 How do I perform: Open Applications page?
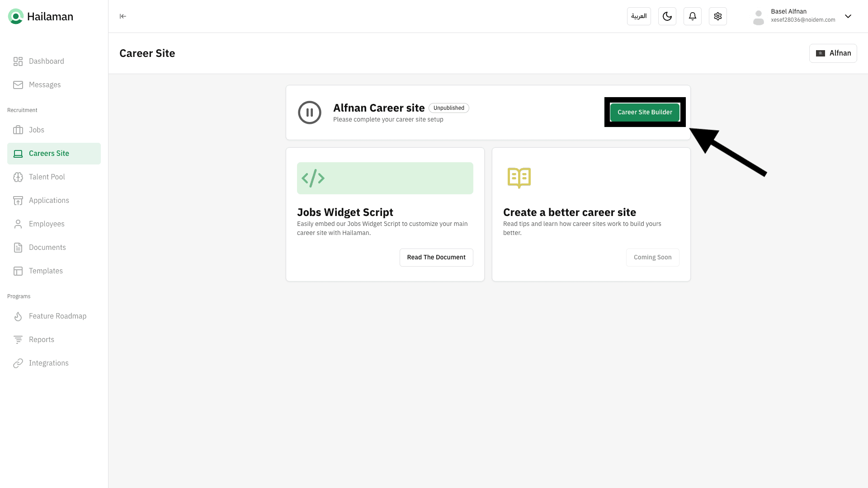coord(49,201)
